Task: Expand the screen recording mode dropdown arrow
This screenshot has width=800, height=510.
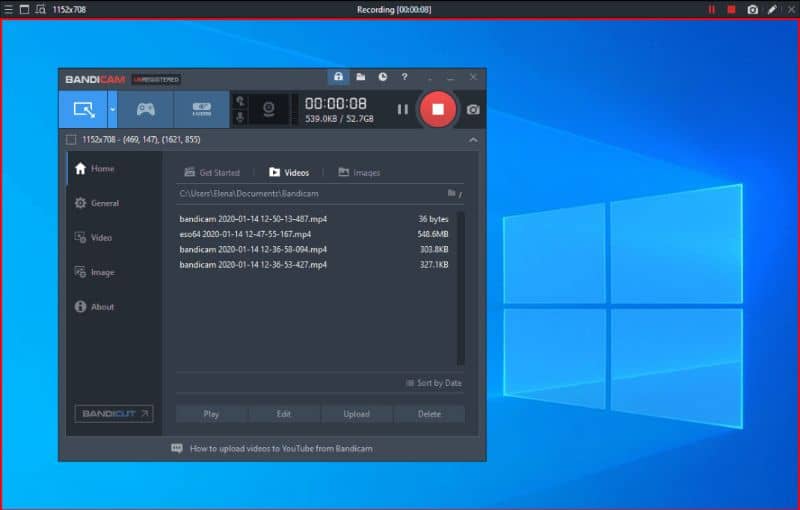Action: pyautogui.click(x=113, y=110)
